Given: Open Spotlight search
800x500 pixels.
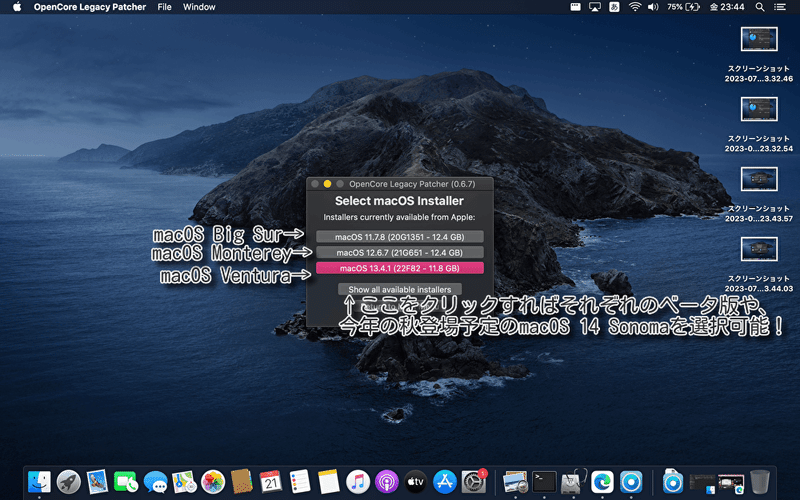Looking at the screenshot, I should 760,7.
